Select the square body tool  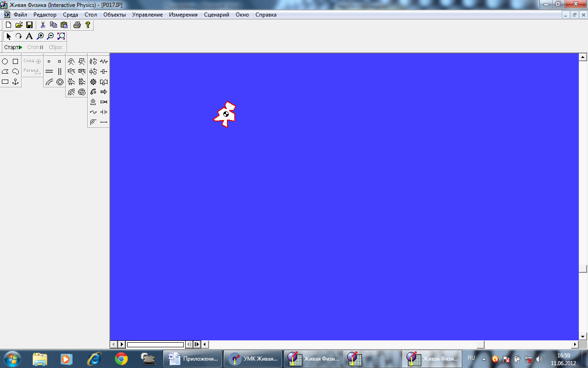tap(15, 61)
